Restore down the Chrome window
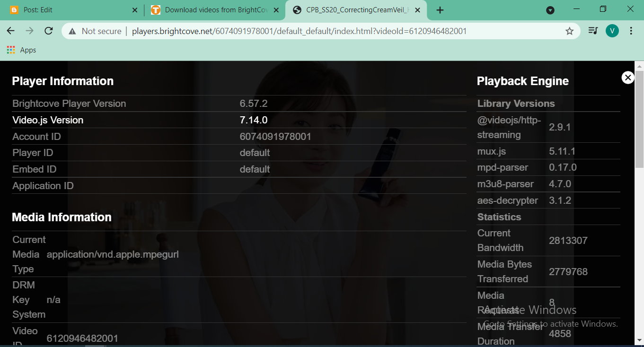644x347 pixels. click(x=603, y=9)
